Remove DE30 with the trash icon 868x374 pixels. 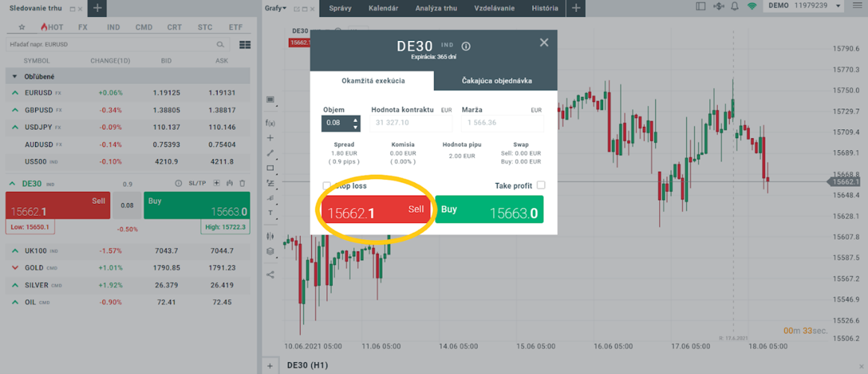click(242, 183)
